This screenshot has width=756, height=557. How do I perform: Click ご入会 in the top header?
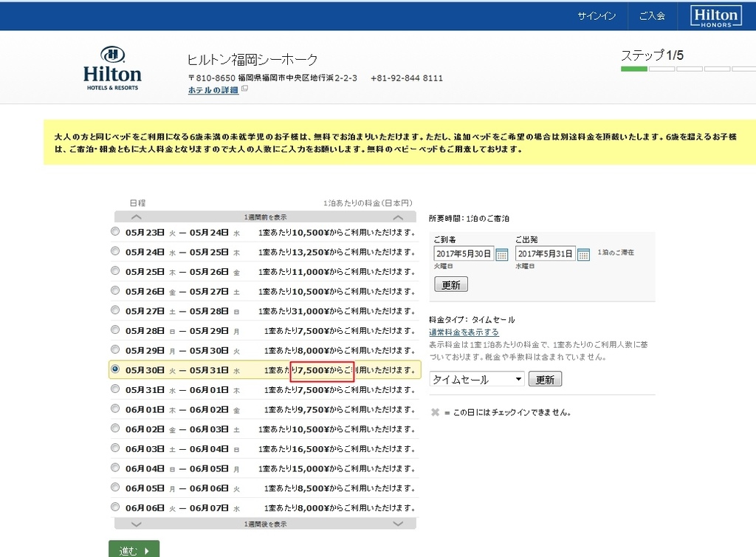coord(652,16)
